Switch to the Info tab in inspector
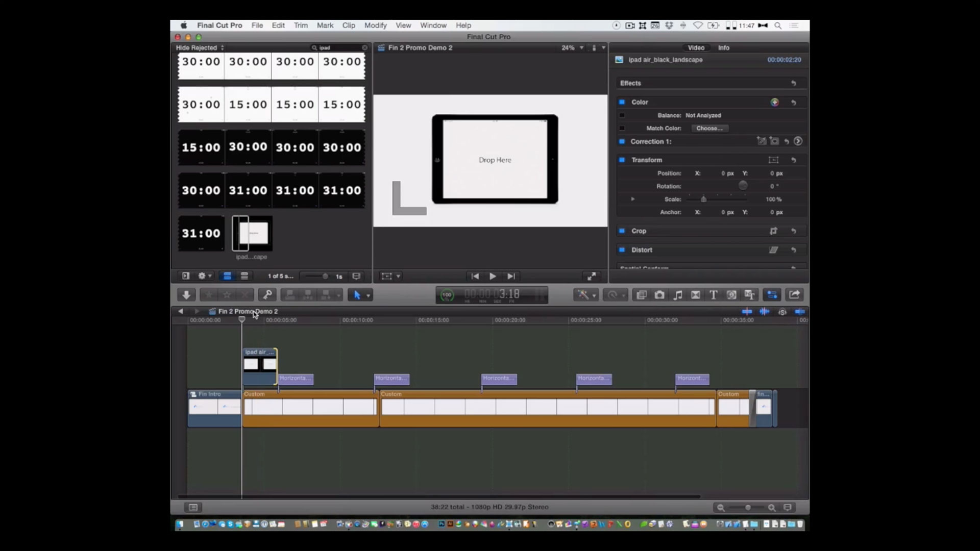 tap(724, 47)
